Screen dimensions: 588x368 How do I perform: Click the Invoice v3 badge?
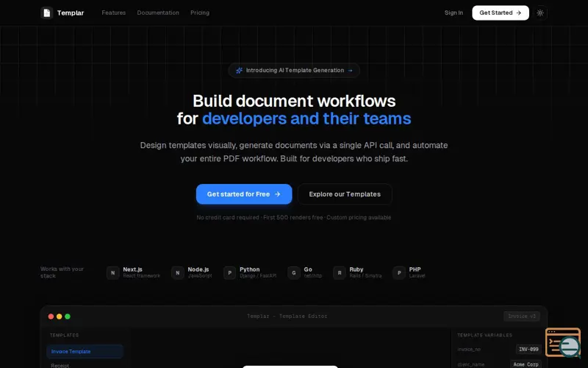click(x=522, y=316)
